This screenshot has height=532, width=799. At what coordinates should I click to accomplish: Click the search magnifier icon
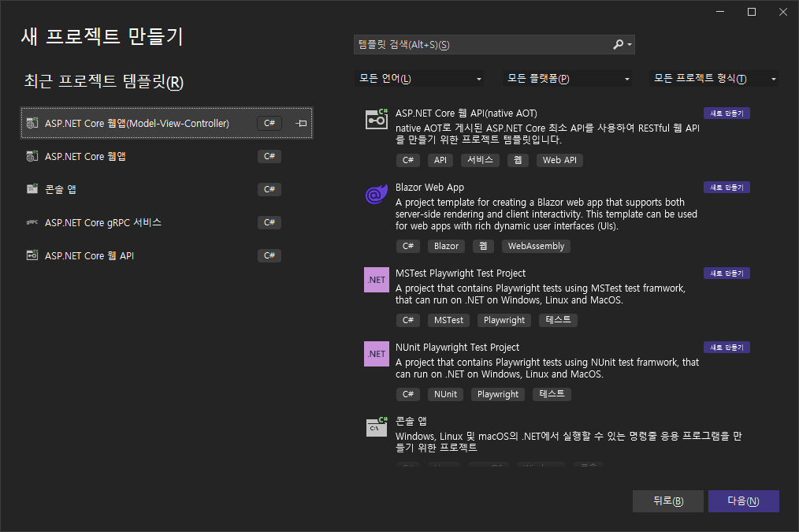pyautogui.click(x=618, y=45)
